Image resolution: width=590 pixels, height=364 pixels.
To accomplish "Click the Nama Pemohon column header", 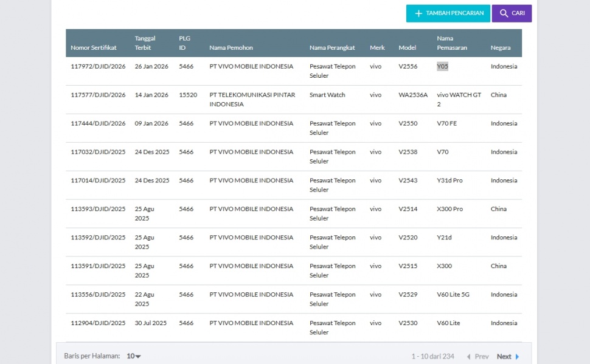I will click(231, 48).
